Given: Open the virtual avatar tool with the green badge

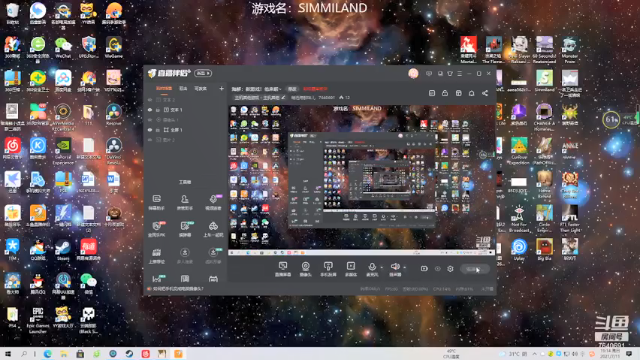Looking at the screenshot, I should (x=213, y=256).
